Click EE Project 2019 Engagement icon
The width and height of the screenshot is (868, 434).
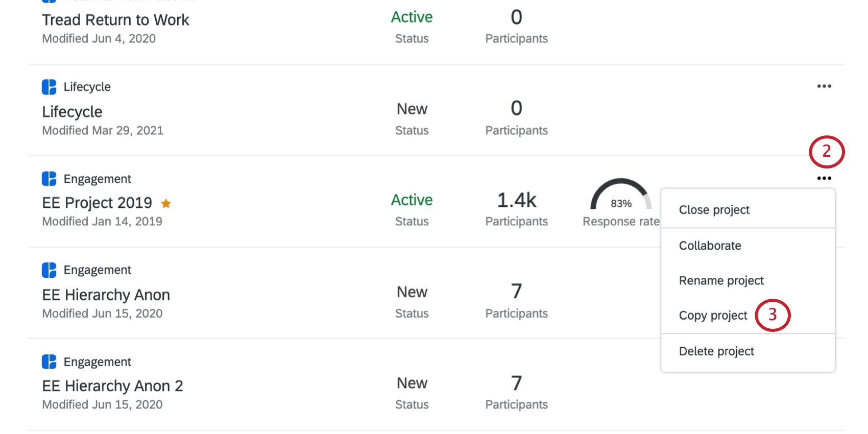(49, 179)
